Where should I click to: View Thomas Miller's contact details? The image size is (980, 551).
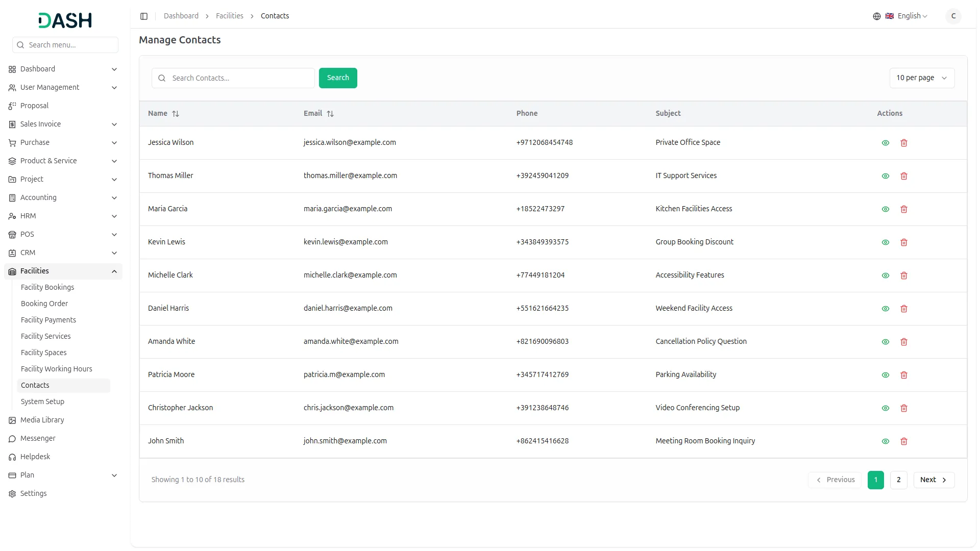(x=886, y=176)
